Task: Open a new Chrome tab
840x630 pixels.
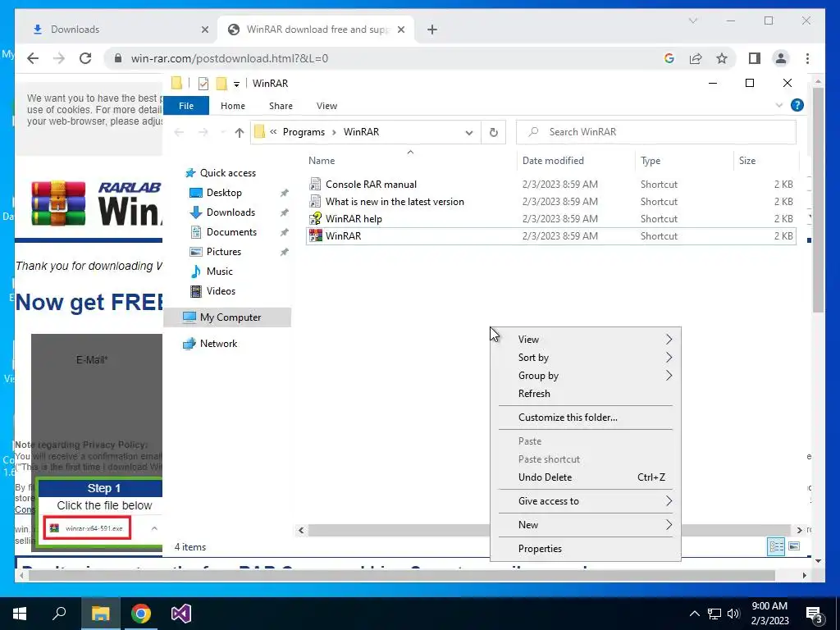Action: (x=432, y=30)
